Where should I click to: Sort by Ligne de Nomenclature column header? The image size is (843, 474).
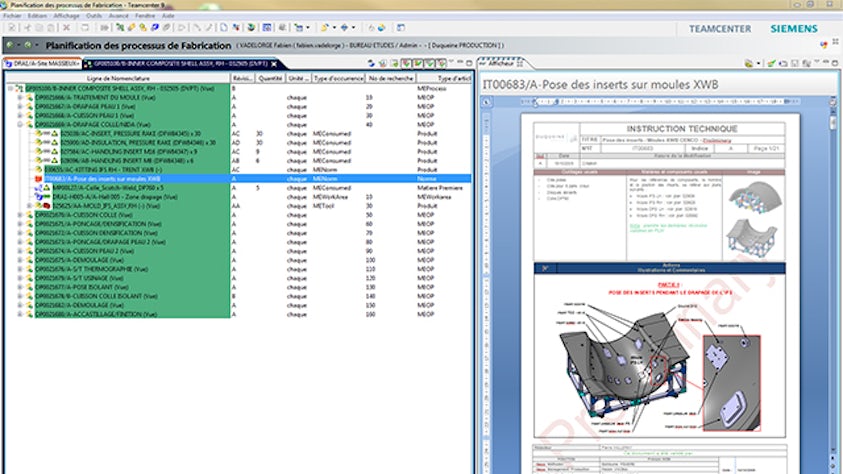(118, 78)
